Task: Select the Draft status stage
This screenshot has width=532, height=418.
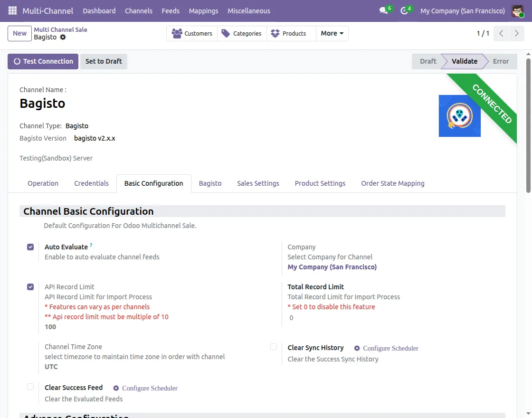Action: 427,61
